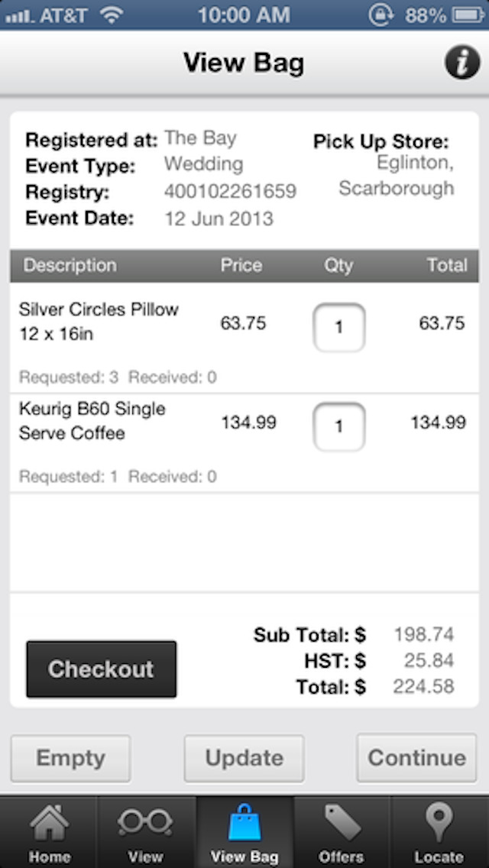The image size is (489, 868).
Task: Tap the registry number 400102261659
Action: point(230,191)
